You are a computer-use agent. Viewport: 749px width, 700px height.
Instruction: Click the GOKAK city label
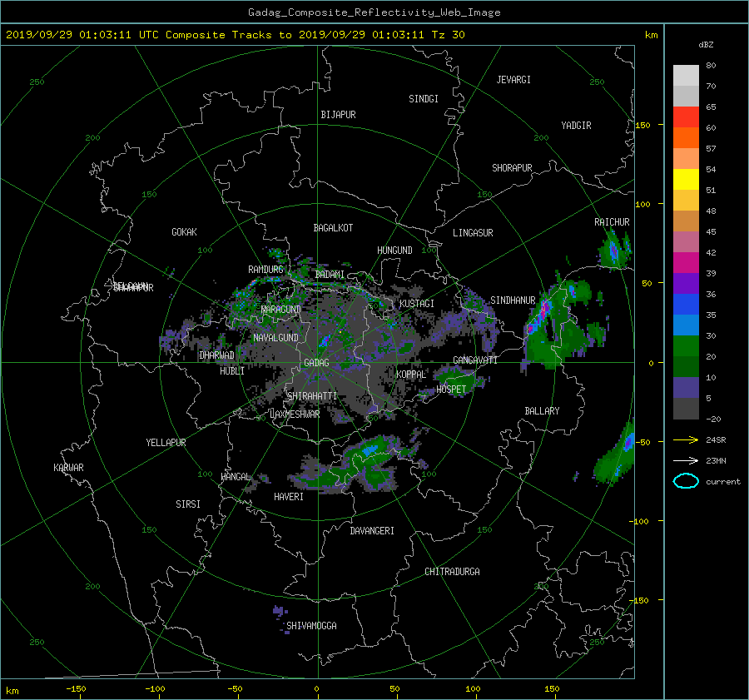pos(184,231)
